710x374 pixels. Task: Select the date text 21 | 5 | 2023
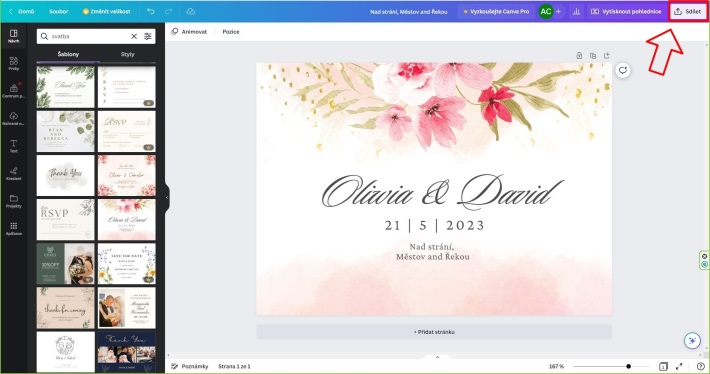tap(434, 225)
